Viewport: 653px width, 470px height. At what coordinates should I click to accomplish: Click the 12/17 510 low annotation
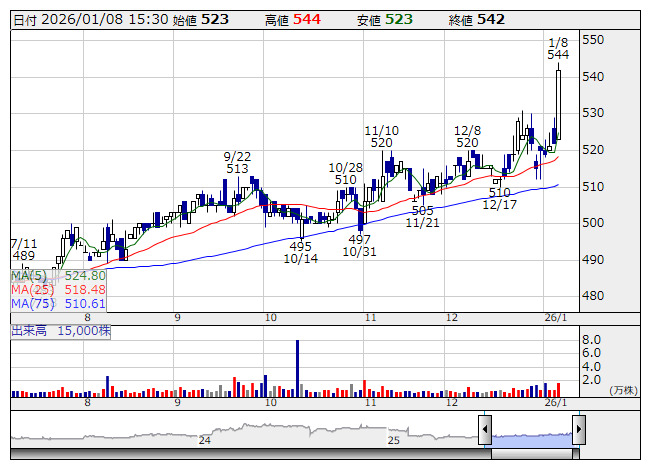tap(499, 198)
